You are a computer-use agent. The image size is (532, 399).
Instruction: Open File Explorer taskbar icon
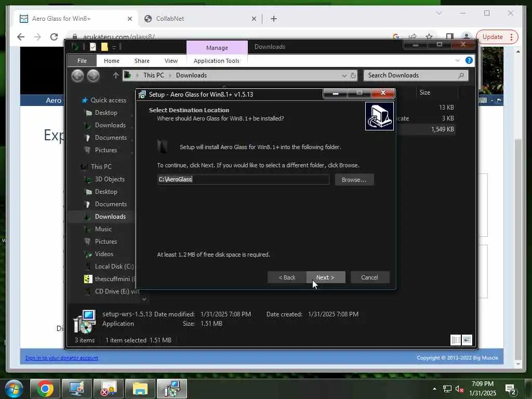pyautogui.click(x=140, y=389)
